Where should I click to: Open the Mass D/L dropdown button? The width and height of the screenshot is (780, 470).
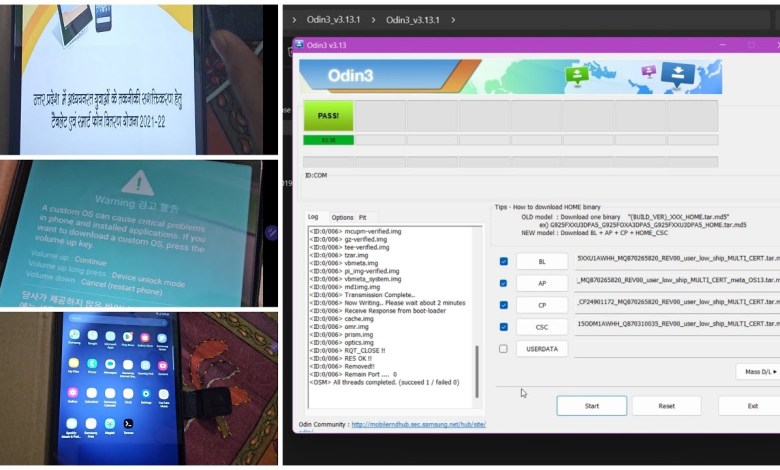coord(758,372)
